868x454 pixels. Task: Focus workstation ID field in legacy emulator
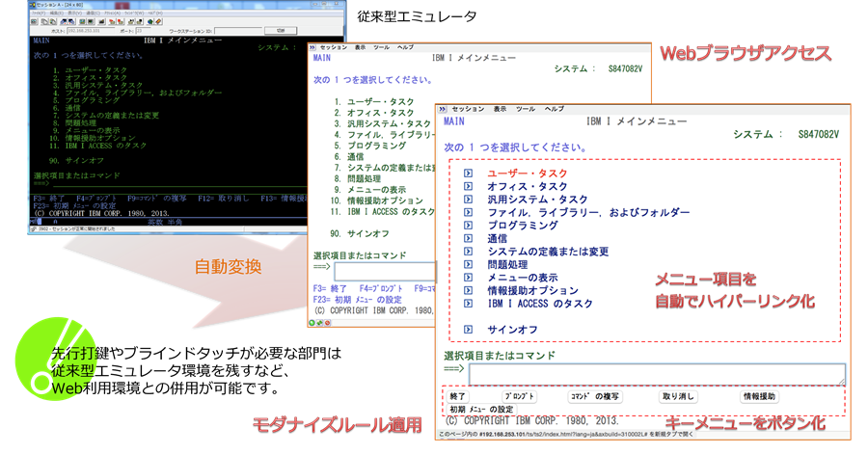click(x=238, y=31)
